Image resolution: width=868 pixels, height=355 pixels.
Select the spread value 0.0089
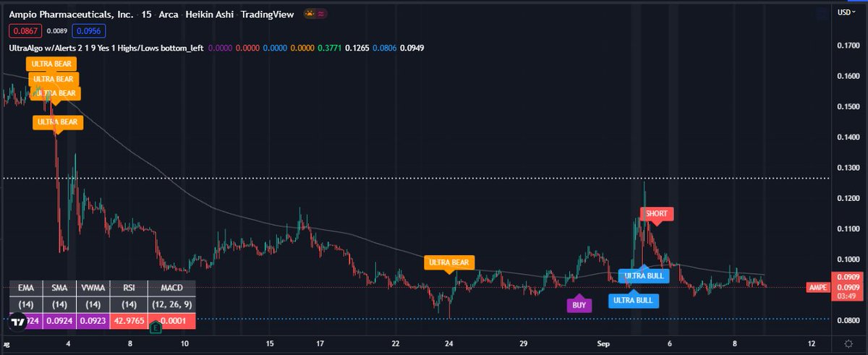tap(57, 31)
